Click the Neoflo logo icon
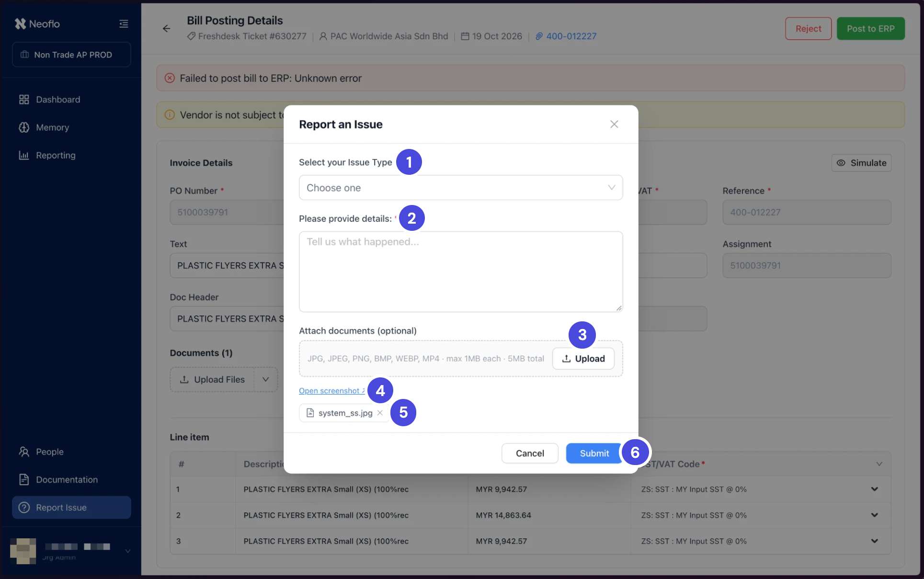The height and width of the screenshot is (579, 924). coord(20,23)
